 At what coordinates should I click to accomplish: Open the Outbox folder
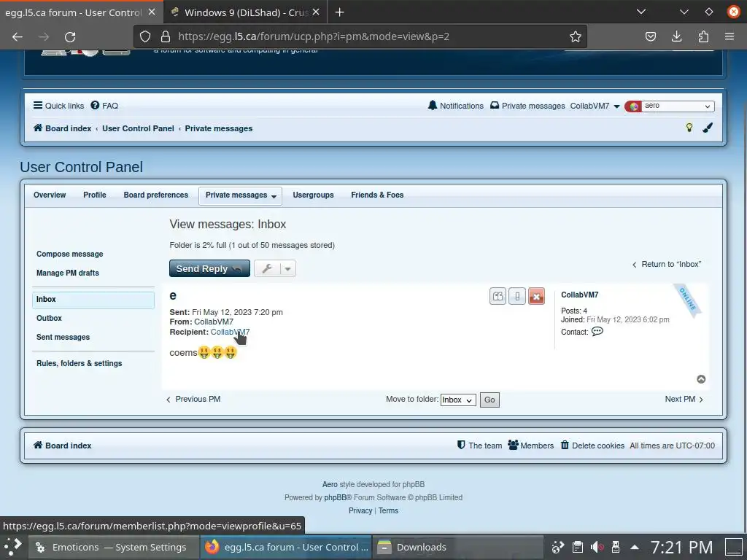(x=49, y=318)
